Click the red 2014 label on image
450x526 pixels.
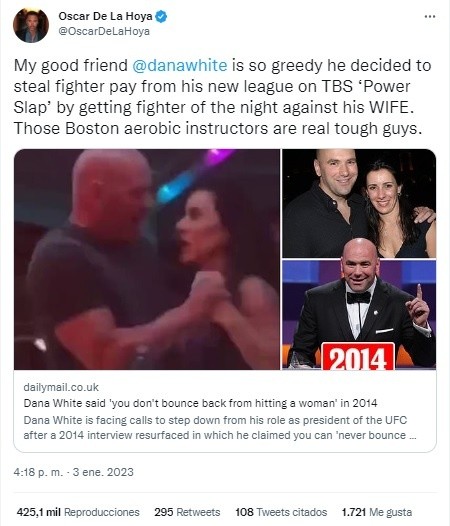click(x=358, y=356)
